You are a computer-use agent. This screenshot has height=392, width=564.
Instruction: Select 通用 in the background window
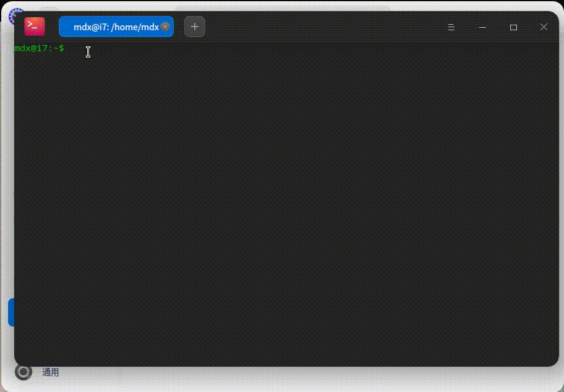coord(50,372)
